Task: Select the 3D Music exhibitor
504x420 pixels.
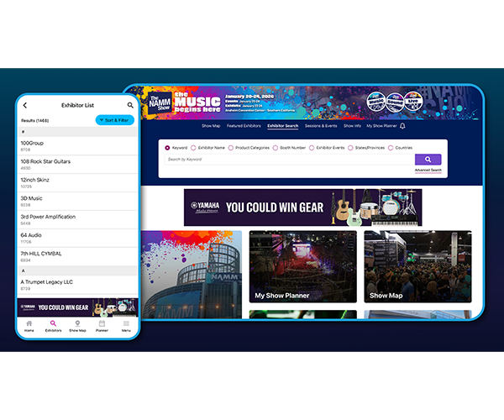Action: click(x=77, y=201)
